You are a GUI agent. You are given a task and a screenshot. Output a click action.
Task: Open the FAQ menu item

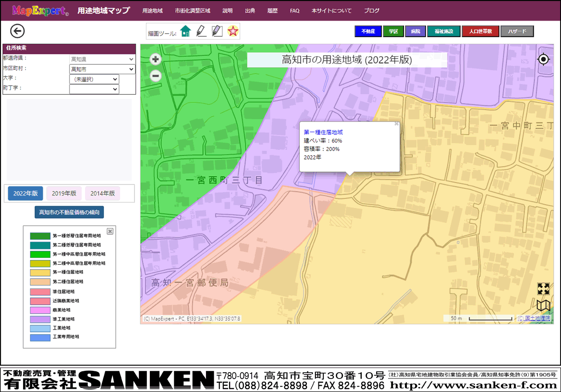click(x=294, y=11)
